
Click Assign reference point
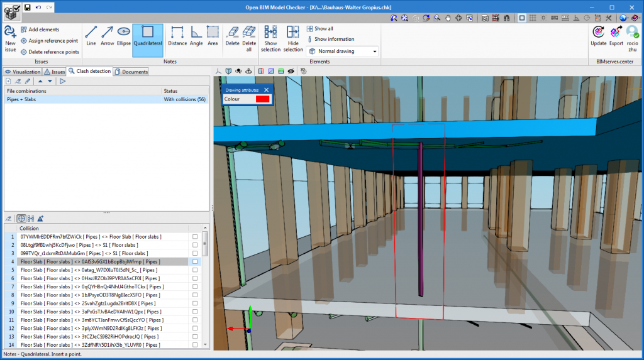pos(50,41)
